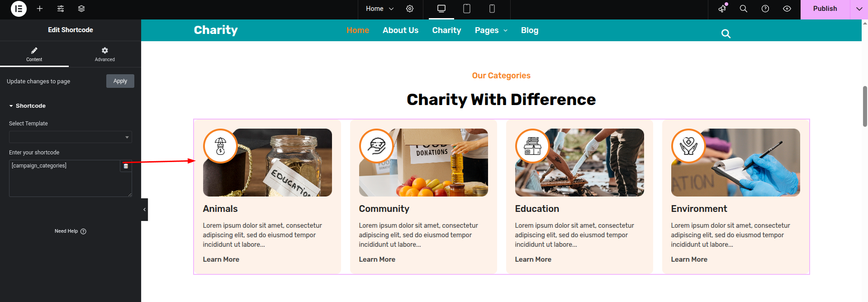Open site settings sliders icon
This screenshot has height=302, width=868.
[x=61, y=9]
